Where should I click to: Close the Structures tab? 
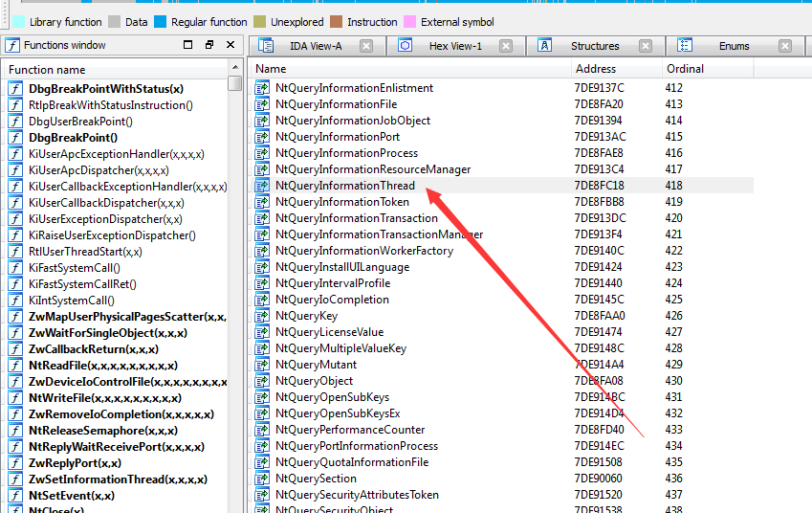pyautogui.click(x=646, y=46)
